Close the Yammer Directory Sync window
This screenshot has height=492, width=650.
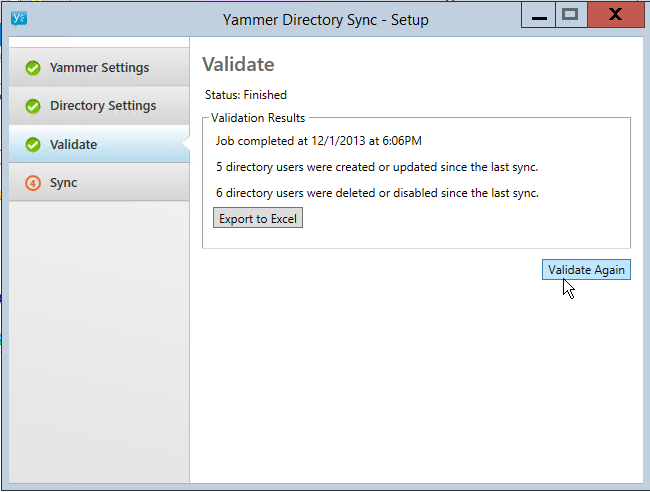(x=616, y=15)
